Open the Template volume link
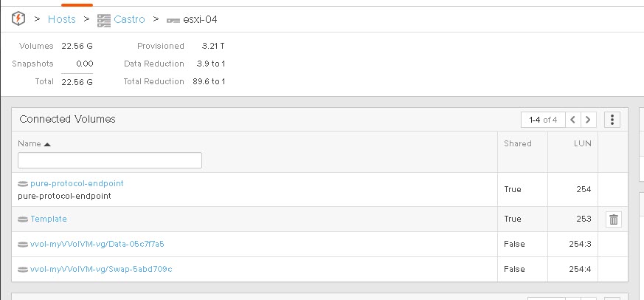The image size is (644, 300). pos(49,219)
